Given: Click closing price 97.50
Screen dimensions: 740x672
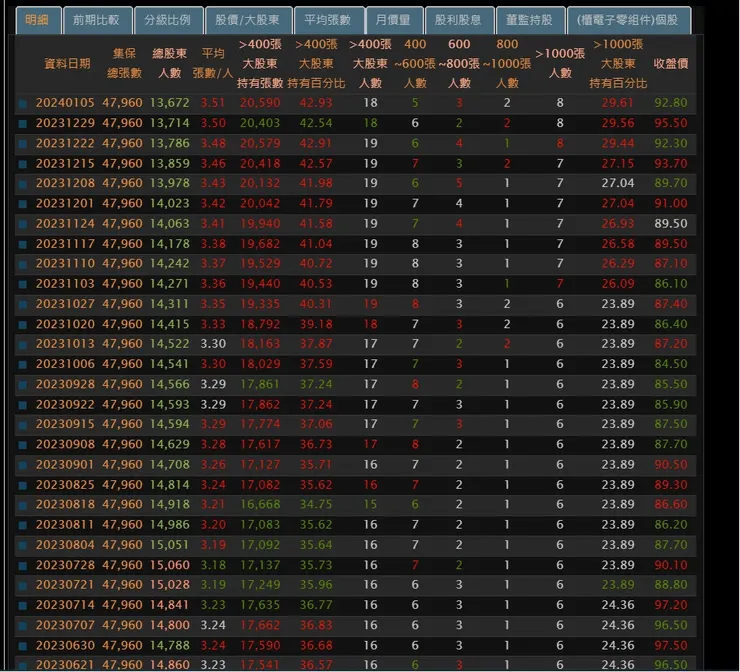Looking at the screenshot, I should [671, 645].
